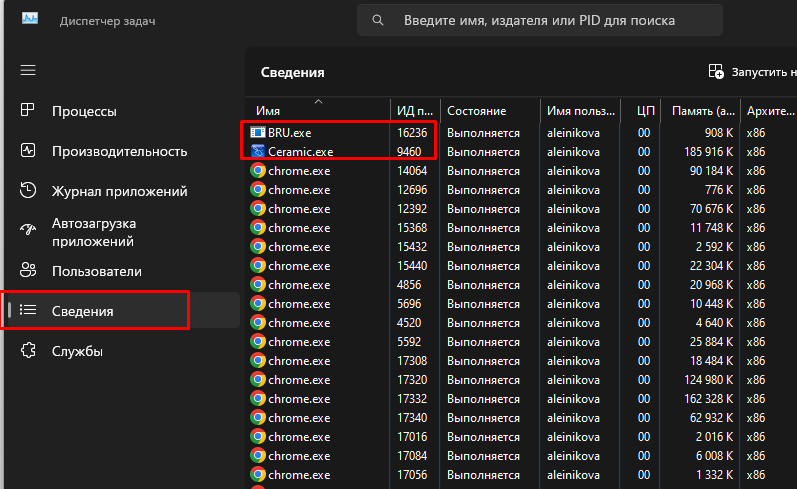
Task: Sort by the Память column
Action: click(x=700, y=110)
